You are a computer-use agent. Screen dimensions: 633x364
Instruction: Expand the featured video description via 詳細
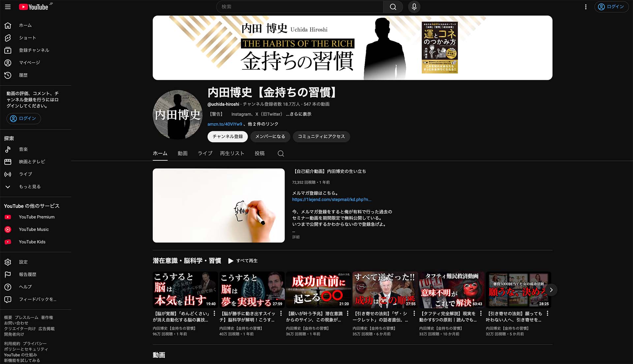296,237
